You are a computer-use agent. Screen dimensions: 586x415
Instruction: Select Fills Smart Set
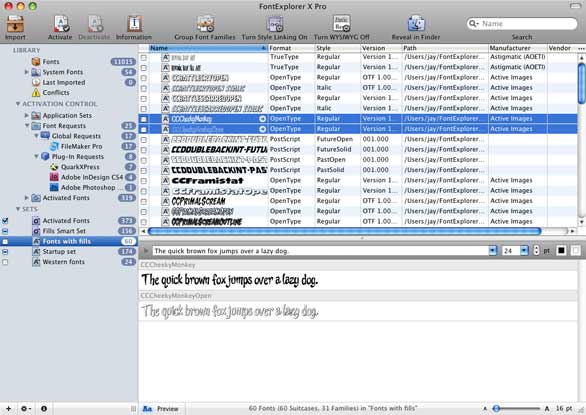tap(64, 231)
